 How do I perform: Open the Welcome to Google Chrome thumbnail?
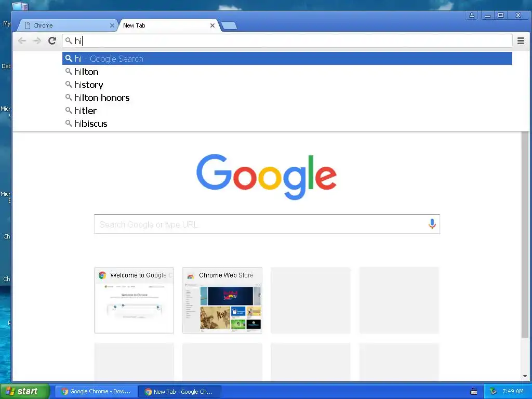click(x=134, y=300)
